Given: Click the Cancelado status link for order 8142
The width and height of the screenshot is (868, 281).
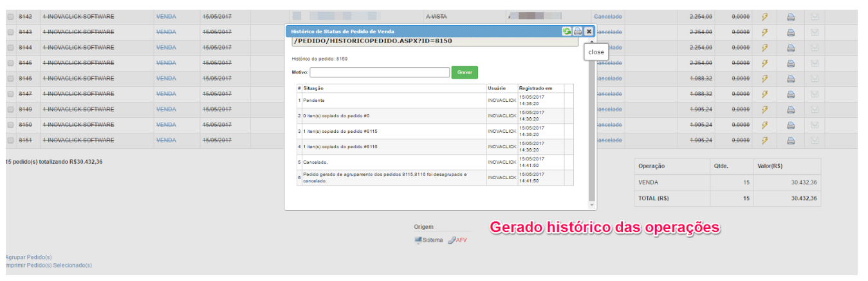Looking at the screenshot, I should 607,16.
